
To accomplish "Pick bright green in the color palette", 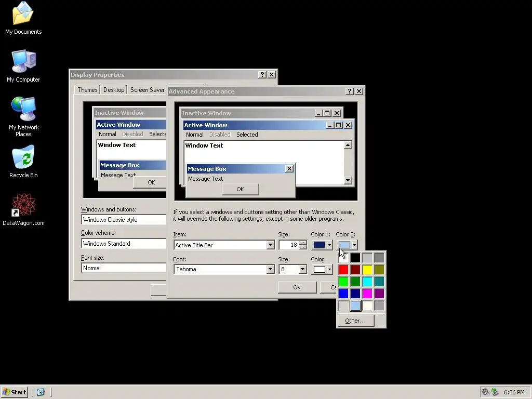I will point(343,282).
